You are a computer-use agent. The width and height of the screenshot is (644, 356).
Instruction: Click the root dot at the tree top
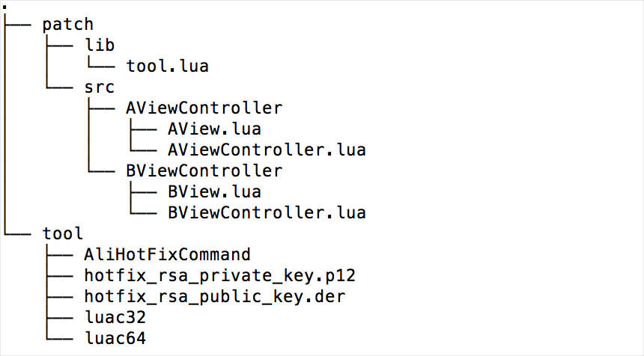click(x=4, y=7)
